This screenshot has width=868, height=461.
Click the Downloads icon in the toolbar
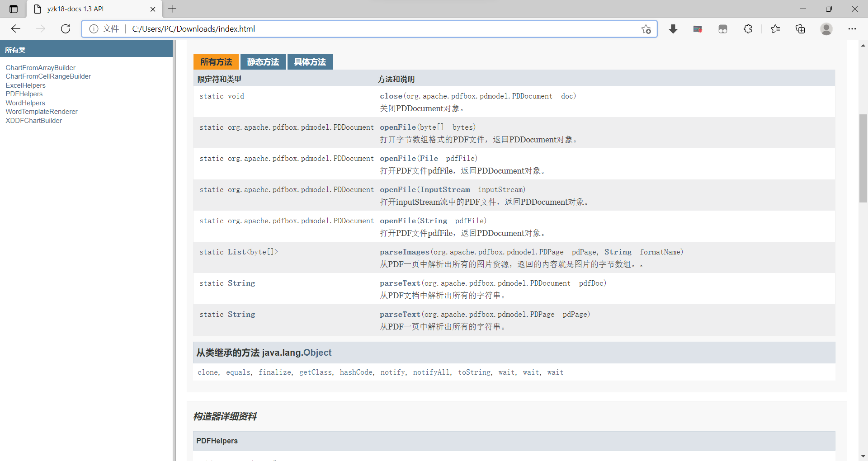coord(673,28)
